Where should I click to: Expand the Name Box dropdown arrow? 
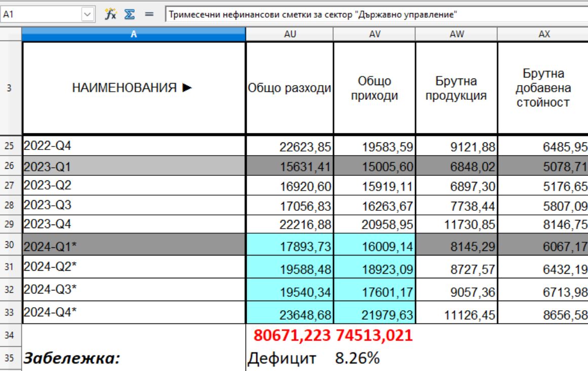click(88, 15)
